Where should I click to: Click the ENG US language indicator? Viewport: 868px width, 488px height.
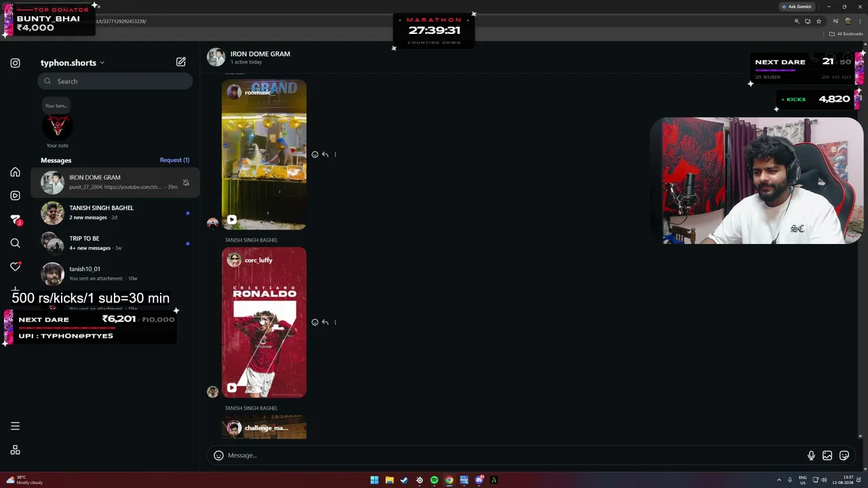point(803,480)
